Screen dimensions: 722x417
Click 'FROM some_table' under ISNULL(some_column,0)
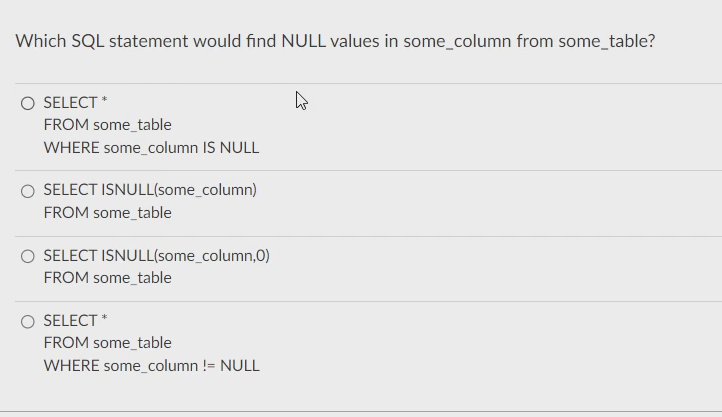coord(108,278)
